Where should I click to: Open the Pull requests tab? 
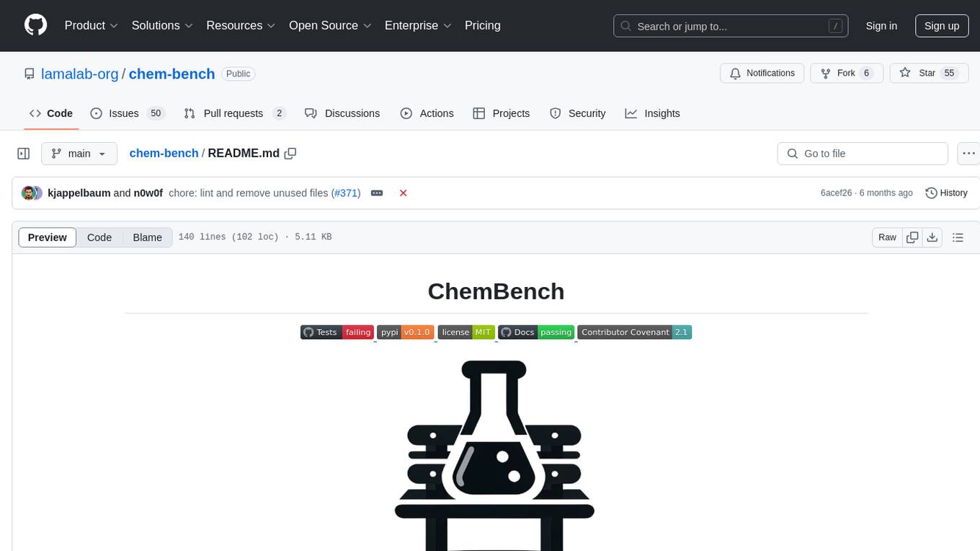pos(235,113)
